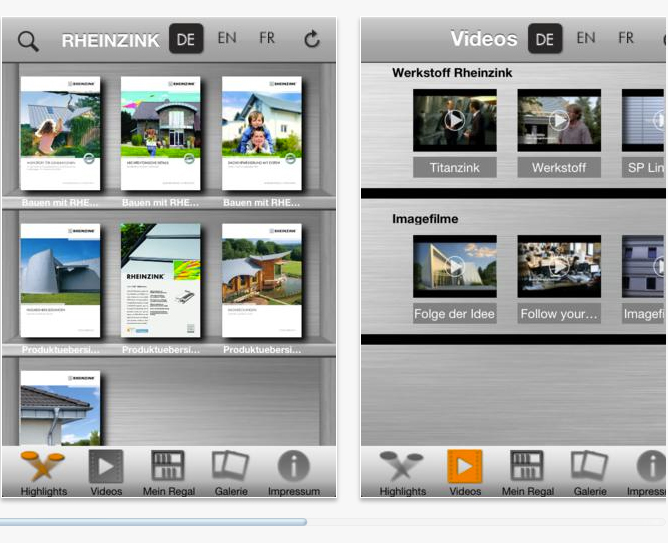Play the Werkstoff video thumbnail
668x551 pixels.
click(559, 120)
